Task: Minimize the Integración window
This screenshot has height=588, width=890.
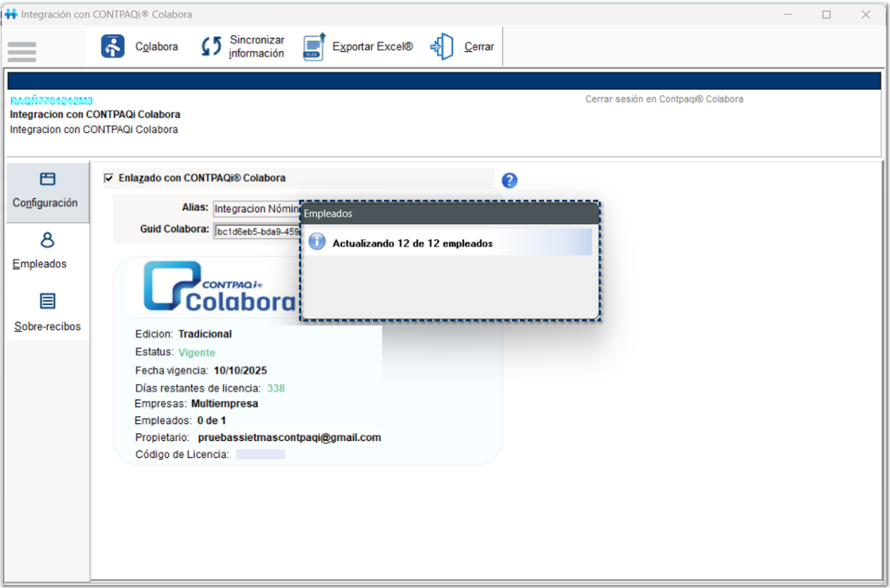Action: click(x=788, y=14)
